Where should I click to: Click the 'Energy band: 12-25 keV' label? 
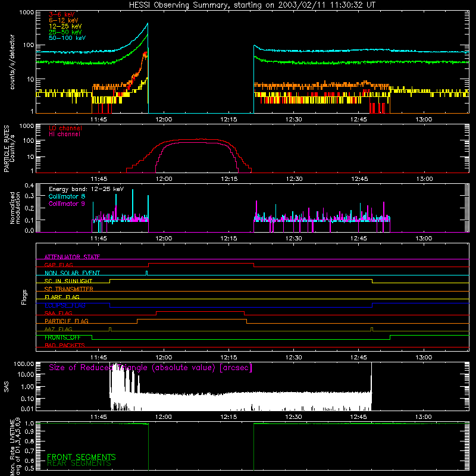86,189
